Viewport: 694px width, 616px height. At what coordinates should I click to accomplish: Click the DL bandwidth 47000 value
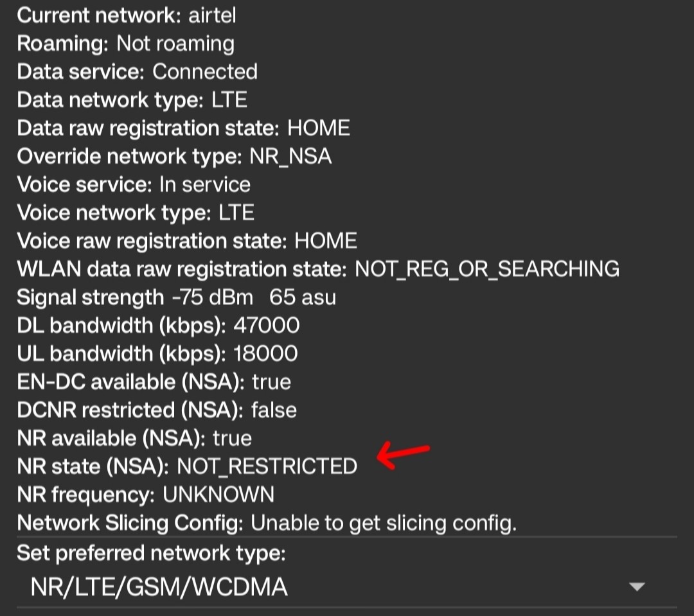click(x=266, y=325)
